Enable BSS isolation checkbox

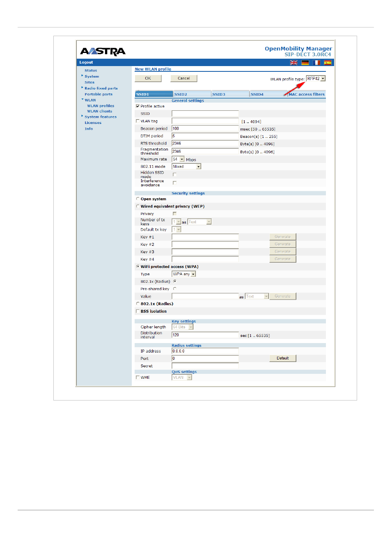(138, 311)
